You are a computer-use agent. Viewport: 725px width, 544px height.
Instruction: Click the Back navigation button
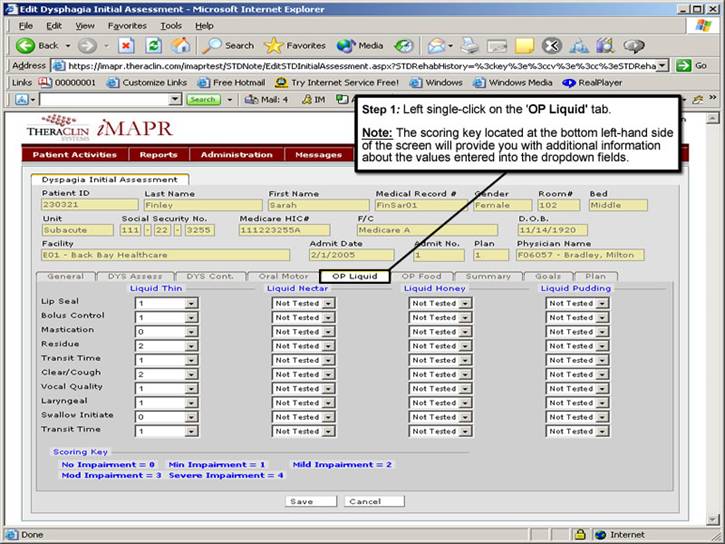coord(38,45)
